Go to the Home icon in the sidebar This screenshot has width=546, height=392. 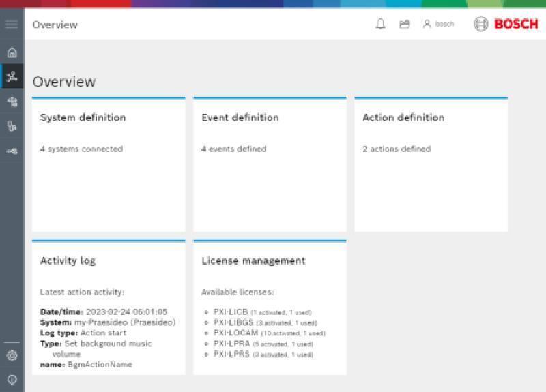pos(12,52)
